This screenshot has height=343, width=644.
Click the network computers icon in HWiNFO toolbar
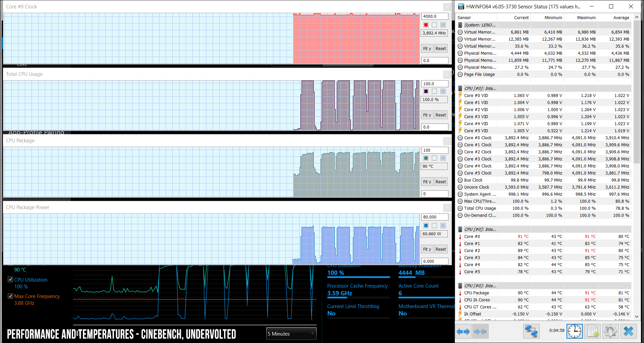531,332
